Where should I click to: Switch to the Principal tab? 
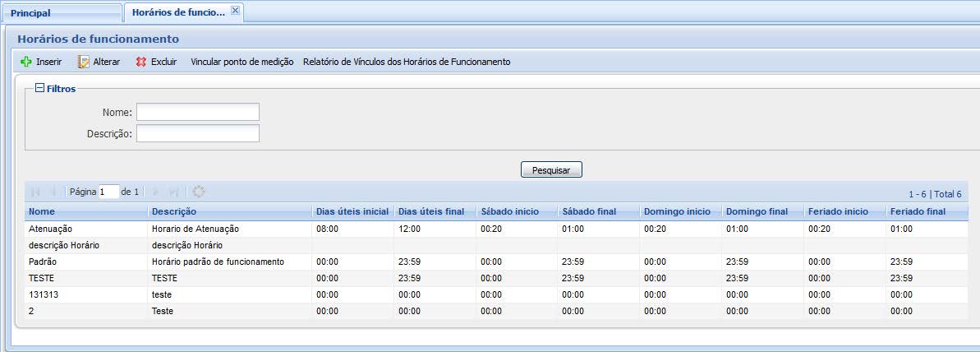(30, 13)
